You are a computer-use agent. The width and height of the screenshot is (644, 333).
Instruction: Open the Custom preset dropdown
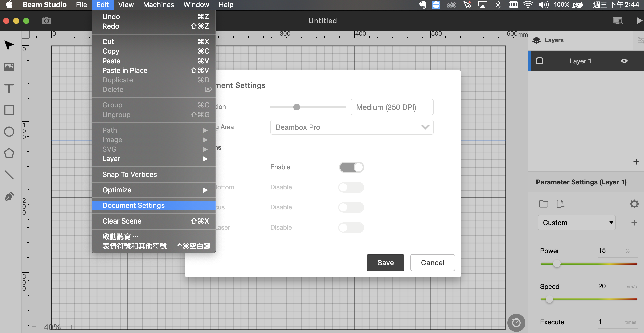(x=576, y=223)
